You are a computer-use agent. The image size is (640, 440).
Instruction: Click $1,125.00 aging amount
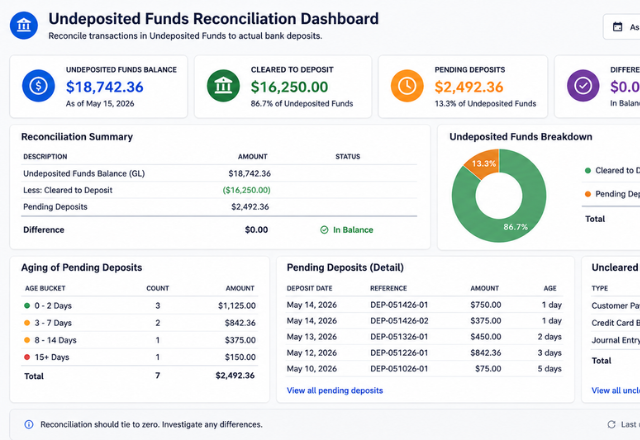pyautogui.click(x=237, y=306)
